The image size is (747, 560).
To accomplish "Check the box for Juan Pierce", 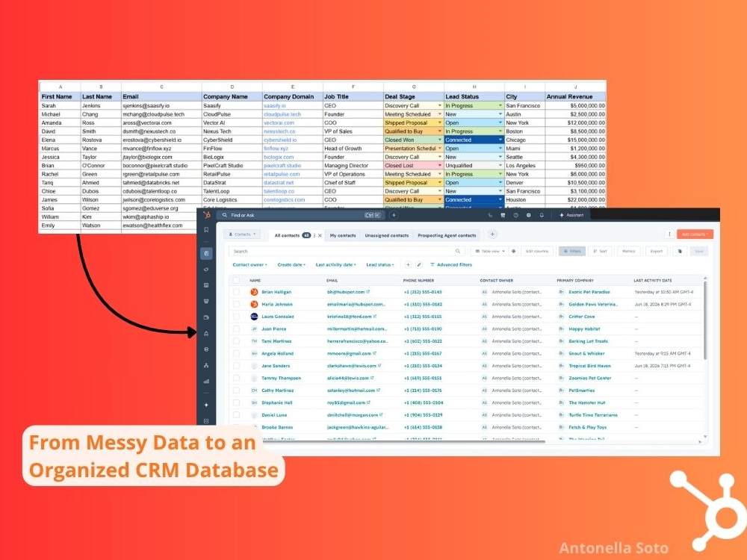I will point(236,329).
